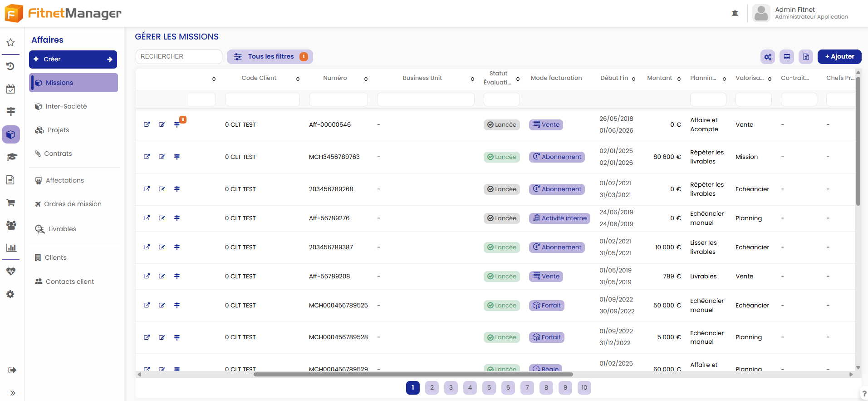Edit mission Aff-56789276 pencil icon

[x=162, y=218]
